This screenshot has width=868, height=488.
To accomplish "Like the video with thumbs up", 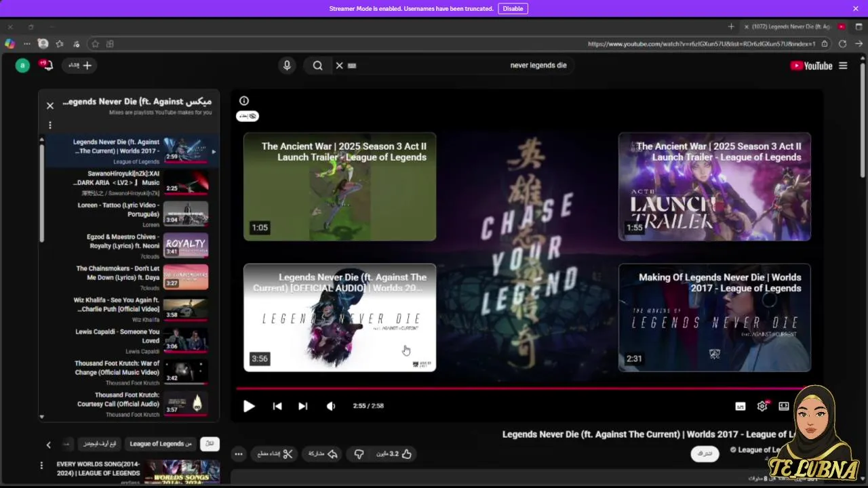I will [x=395, y=454].
